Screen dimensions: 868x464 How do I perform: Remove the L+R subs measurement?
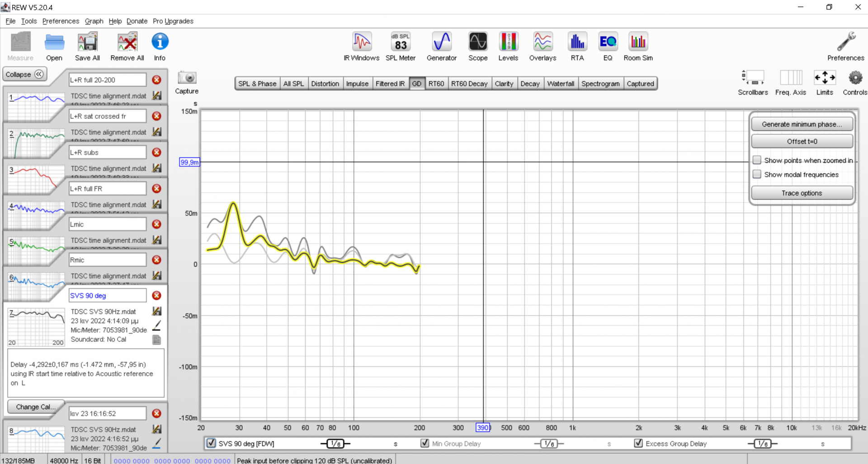coord(156,152)
